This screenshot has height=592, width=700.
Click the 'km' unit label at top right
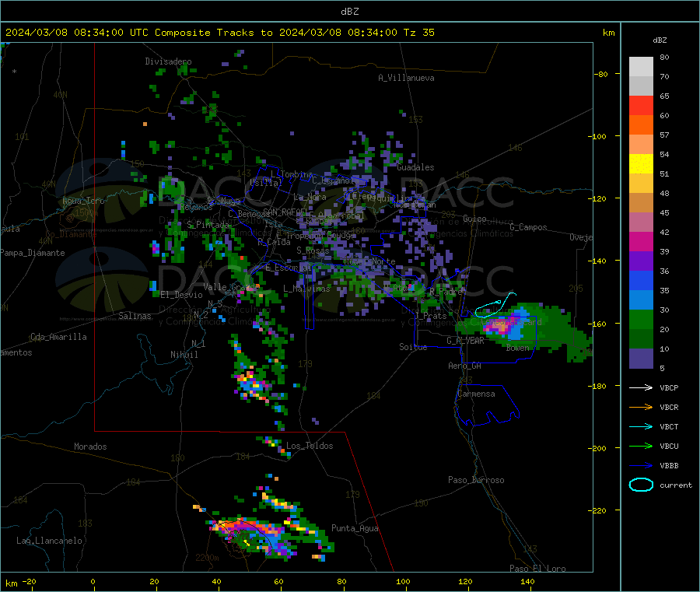(x=609, y=33)
